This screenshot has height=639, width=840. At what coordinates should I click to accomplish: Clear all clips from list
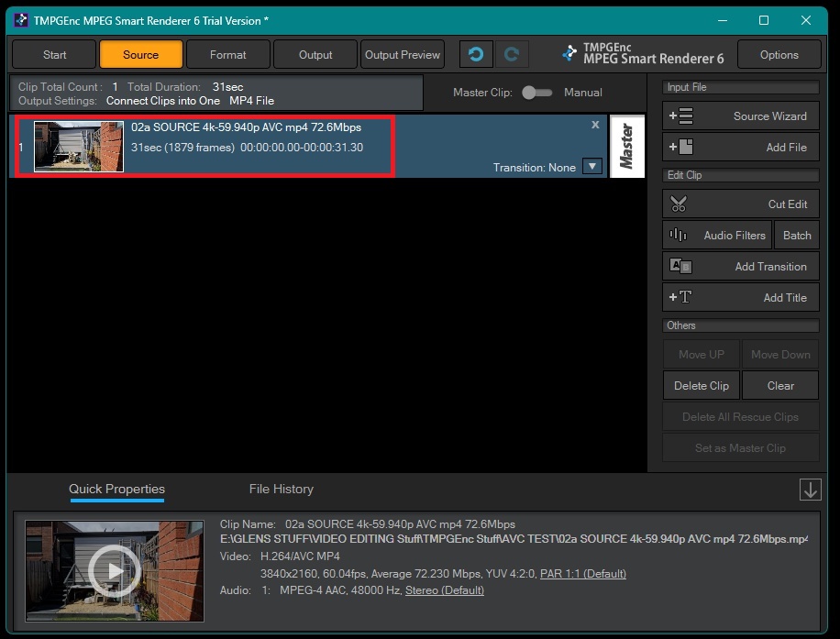coord(780,385)
